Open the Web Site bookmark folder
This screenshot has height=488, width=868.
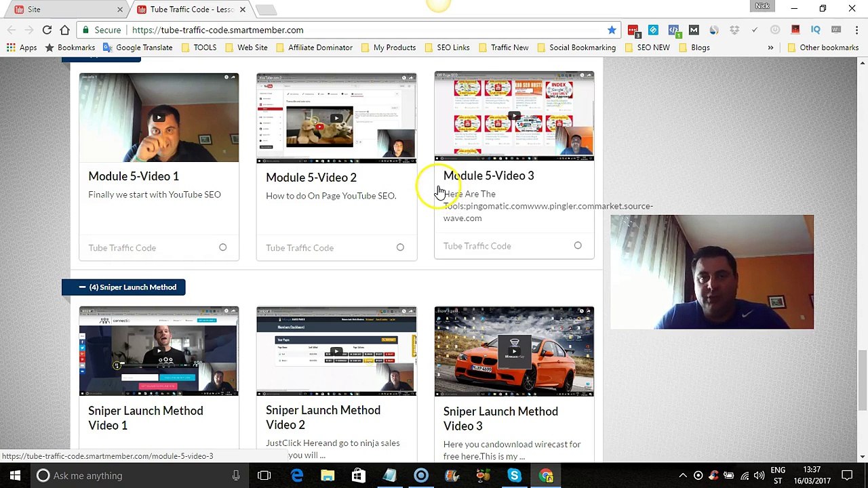tap(245, 47)
